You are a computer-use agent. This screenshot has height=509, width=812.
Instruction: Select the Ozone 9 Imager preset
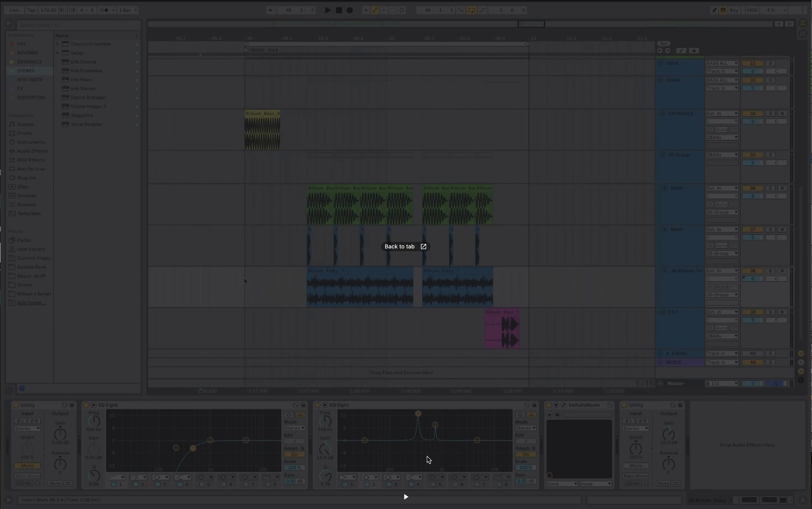[x=88, y=98]
